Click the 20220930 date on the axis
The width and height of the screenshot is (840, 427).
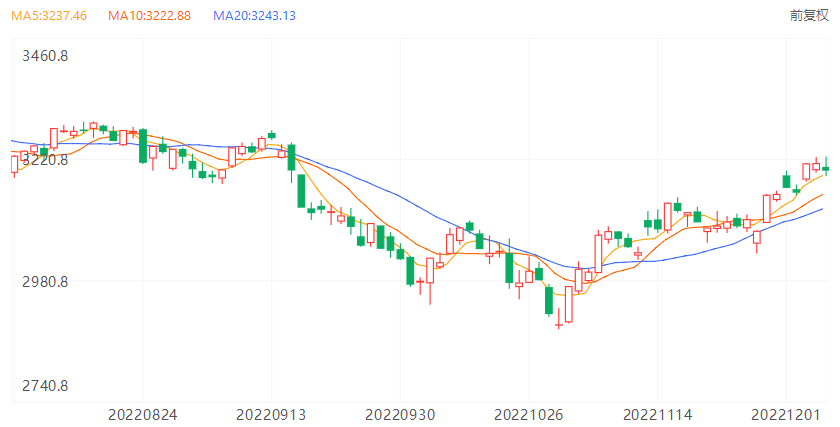399,413
